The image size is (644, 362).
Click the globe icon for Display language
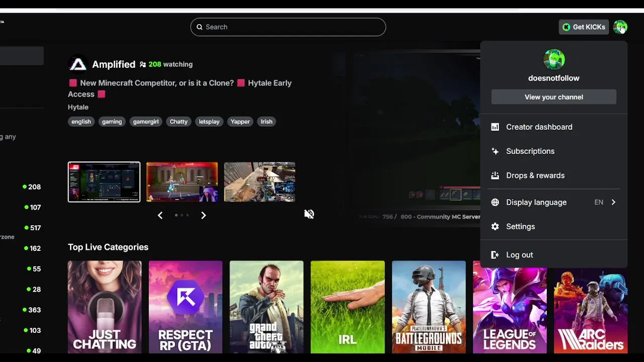495,202
